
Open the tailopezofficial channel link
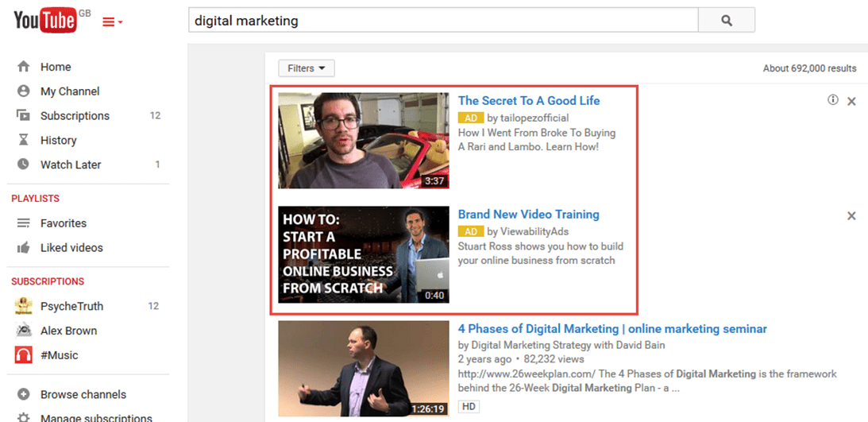tap(534, 118)
